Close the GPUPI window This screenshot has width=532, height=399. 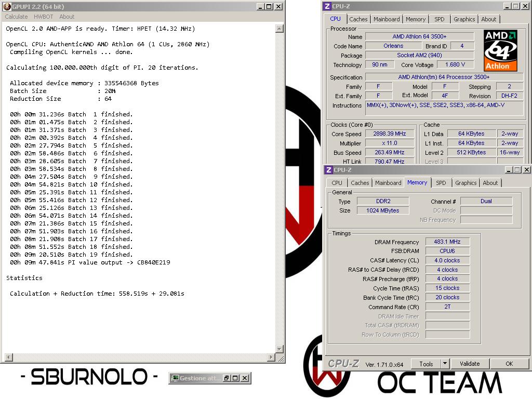[x=278, y=6]
